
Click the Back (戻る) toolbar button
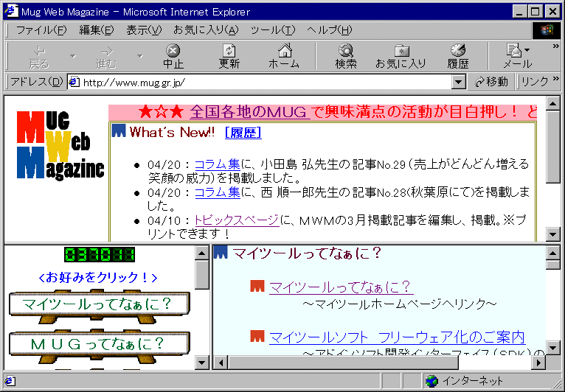pos(39,57)
